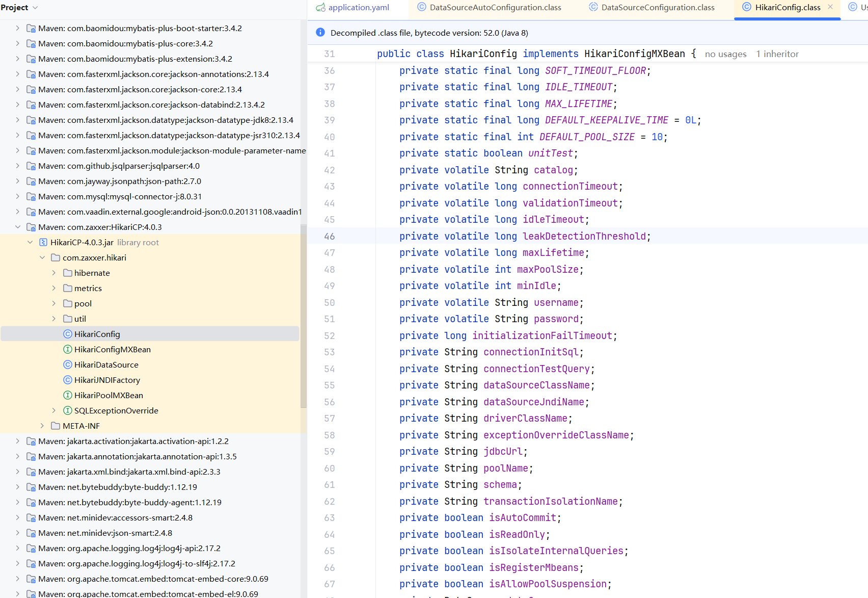Click library icon for mybatis-plus-extension:3.4.2
The height and width of the screenshot is (598, 868).
31,59
